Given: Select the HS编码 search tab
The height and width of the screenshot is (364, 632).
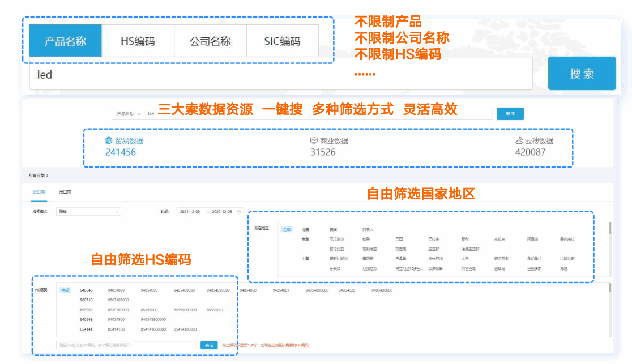Looking at the screenshot, I should point(138,40).
